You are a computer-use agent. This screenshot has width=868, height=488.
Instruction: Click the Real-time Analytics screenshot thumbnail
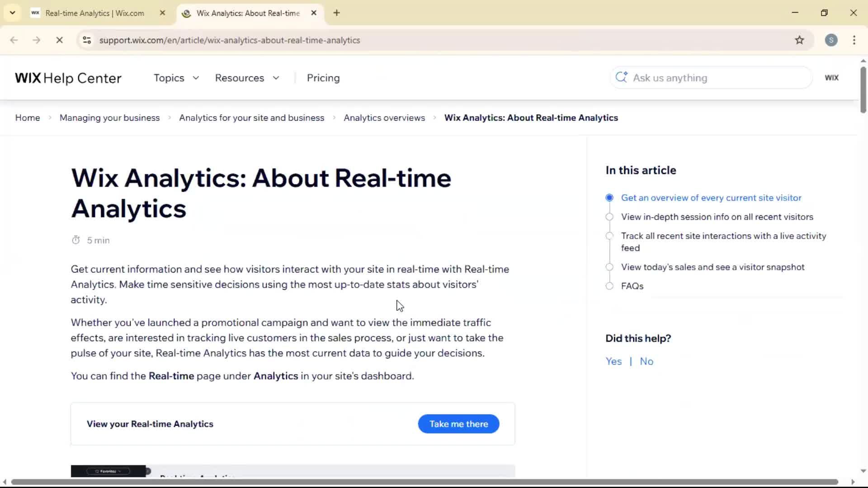point(293,471)
